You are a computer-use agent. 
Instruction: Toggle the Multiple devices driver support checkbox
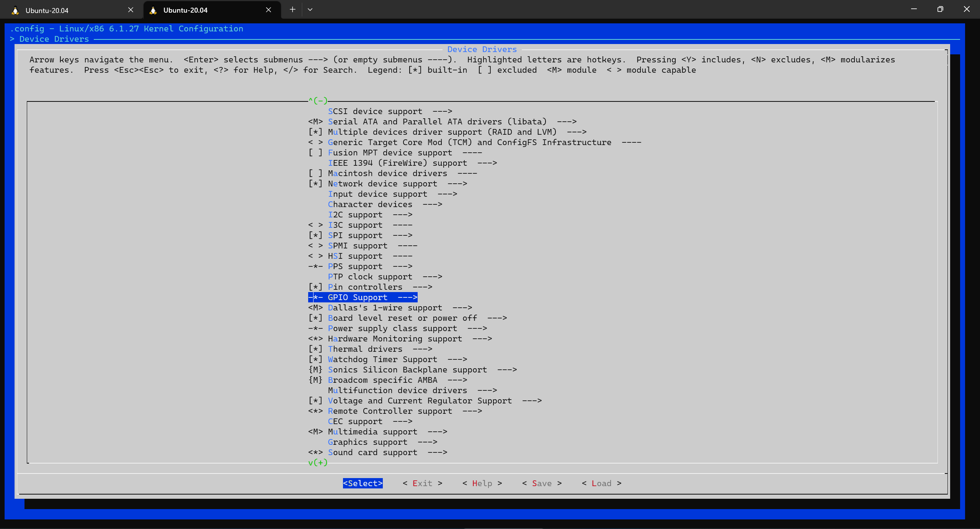pos(315,132)
